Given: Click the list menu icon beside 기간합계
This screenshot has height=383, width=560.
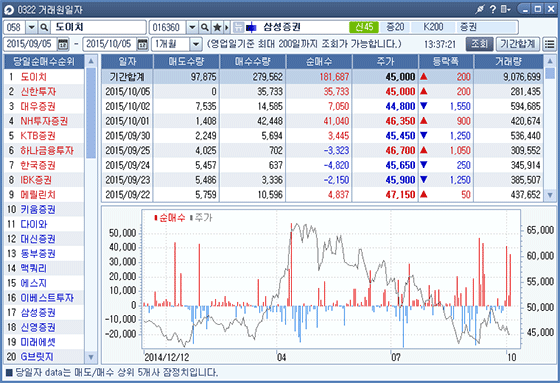Looking at the screenshot, I should [x=549, y=44].
